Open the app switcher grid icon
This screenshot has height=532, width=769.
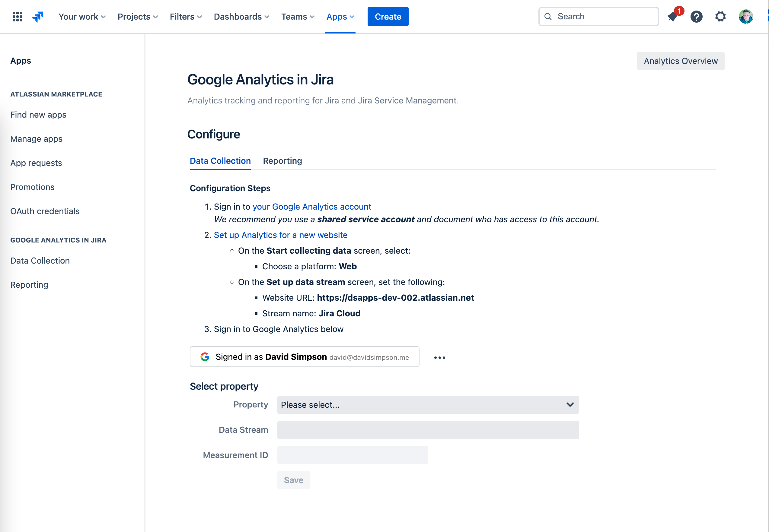[17, 17]
